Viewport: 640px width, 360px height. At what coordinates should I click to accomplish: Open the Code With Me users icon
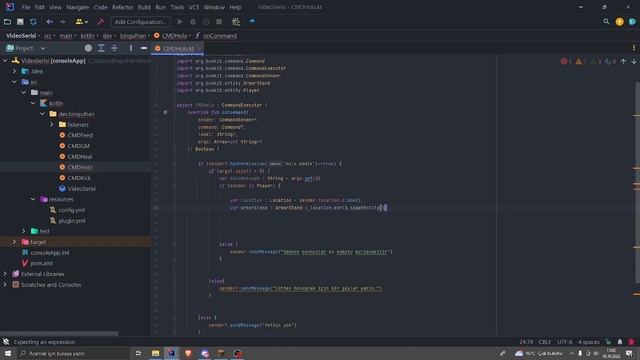[x=81, y=22]
